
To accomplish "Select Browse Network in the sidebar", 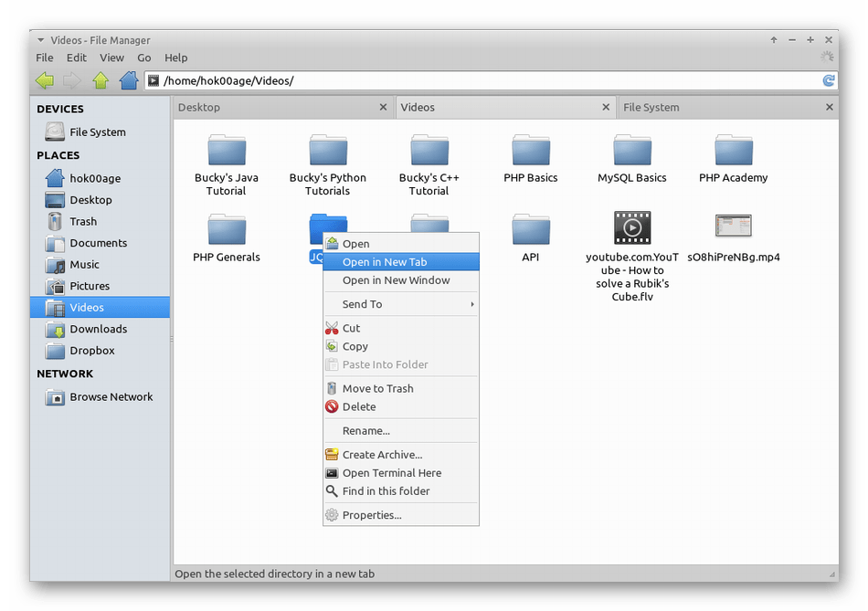I will [111, 397].
